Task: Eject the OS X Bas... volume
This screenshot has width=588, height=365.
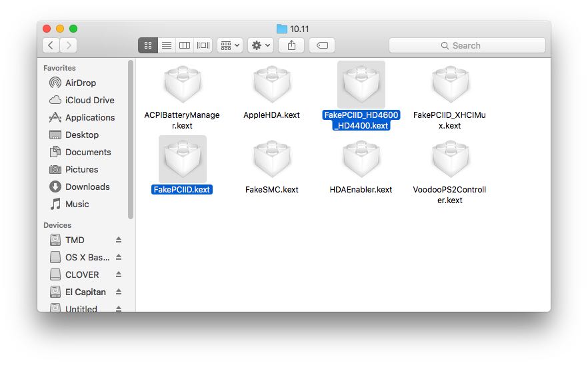Action: 119,257
